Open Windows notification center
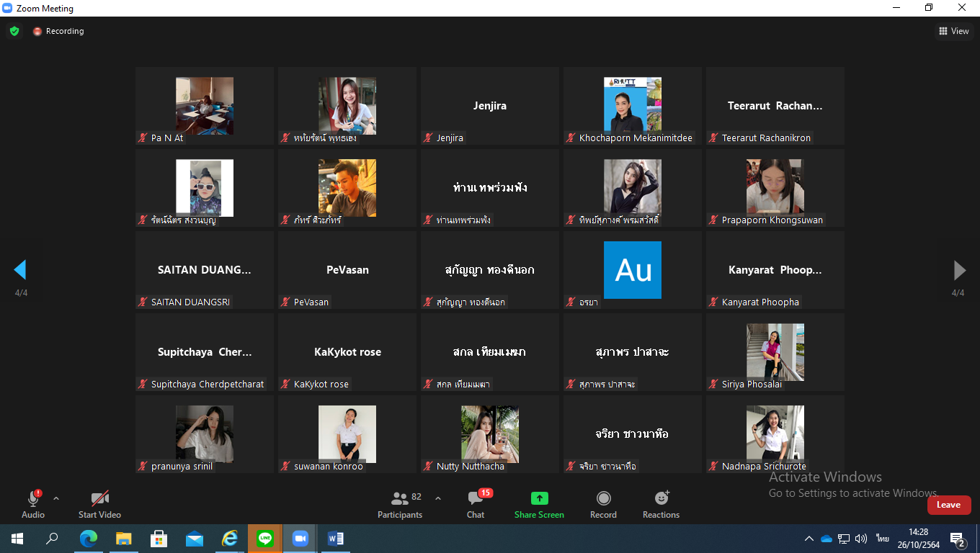This screenshot has width=980, height=553. pyautogui.click(x=958, y=539)
